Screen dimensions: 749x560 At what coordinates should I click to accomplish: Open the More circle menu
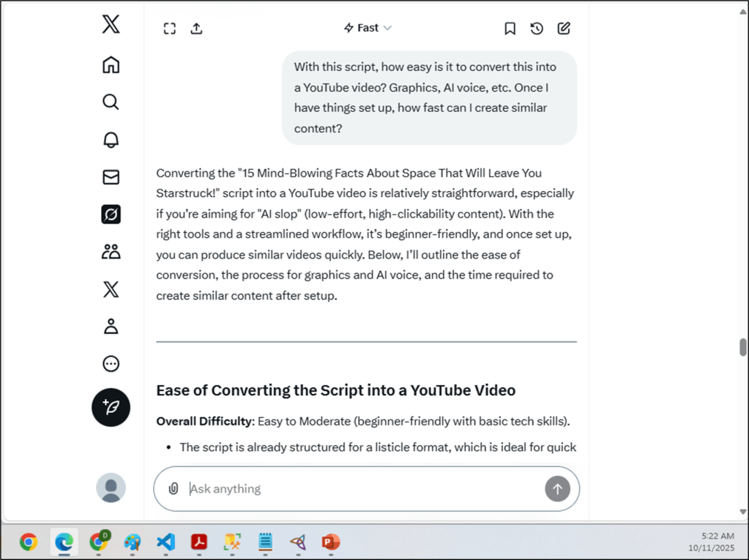111,364
